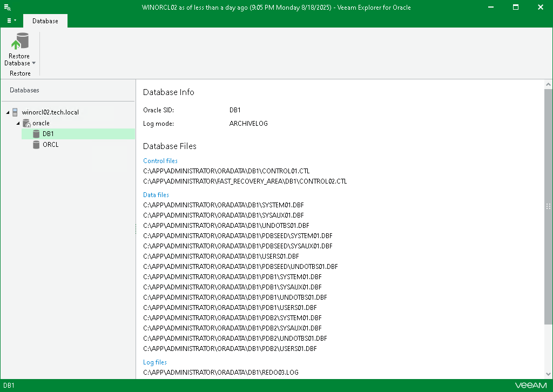Click the Veeam logo in status bar
This screenshot has height=392, width=553.
(530, 386)
